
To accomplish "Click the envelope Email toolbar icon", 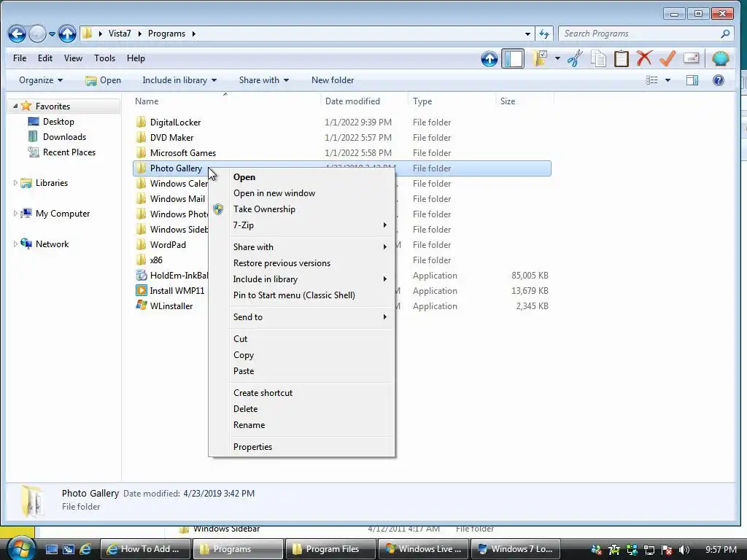I will pyautogui.click(x=692, y=58).
